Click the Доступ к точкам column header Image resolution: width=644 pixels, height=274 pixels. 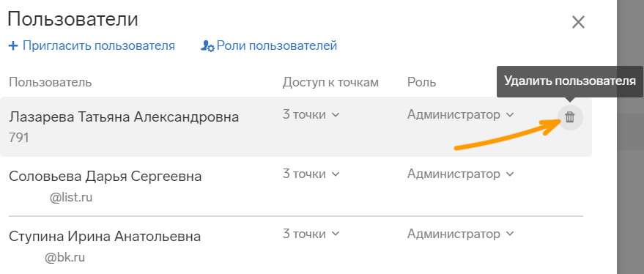pos(330,83)
